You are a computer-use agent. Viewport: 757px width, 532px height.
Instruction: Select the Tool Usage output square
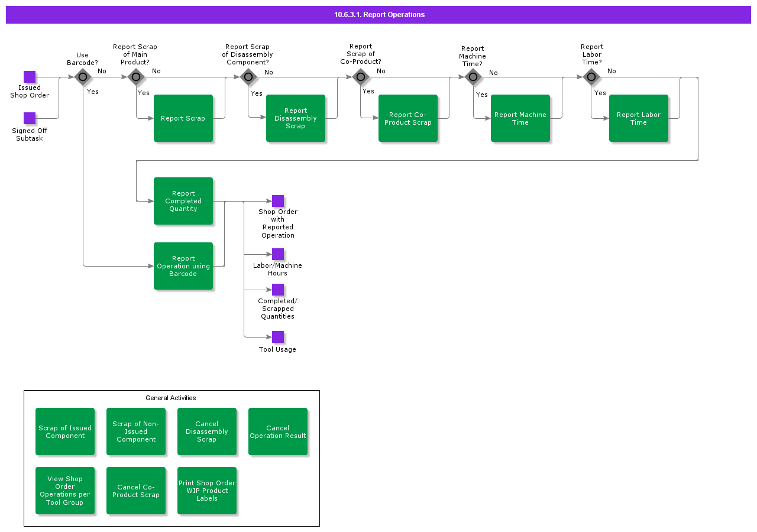(x=278, y=337)
